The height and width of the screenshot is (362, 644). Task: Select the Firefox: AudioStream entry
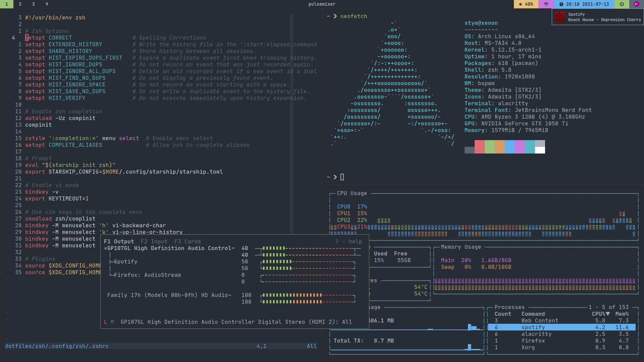pos(147,275)
